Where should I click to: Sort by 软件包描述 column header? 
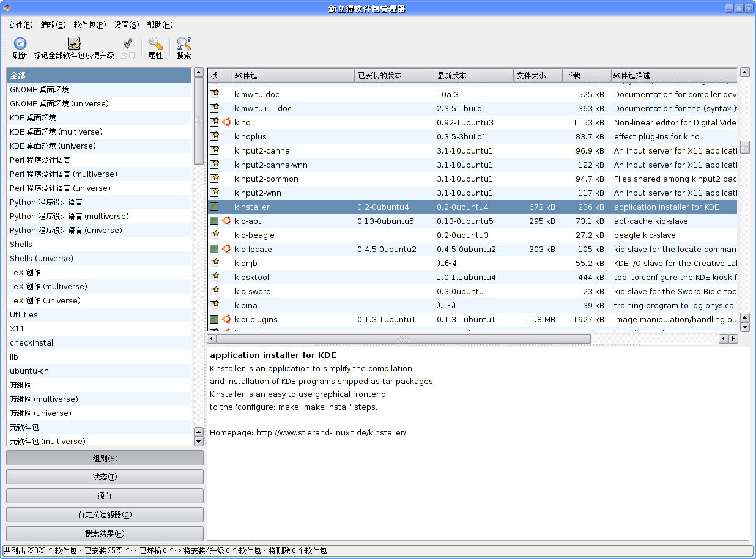(673, 76)
